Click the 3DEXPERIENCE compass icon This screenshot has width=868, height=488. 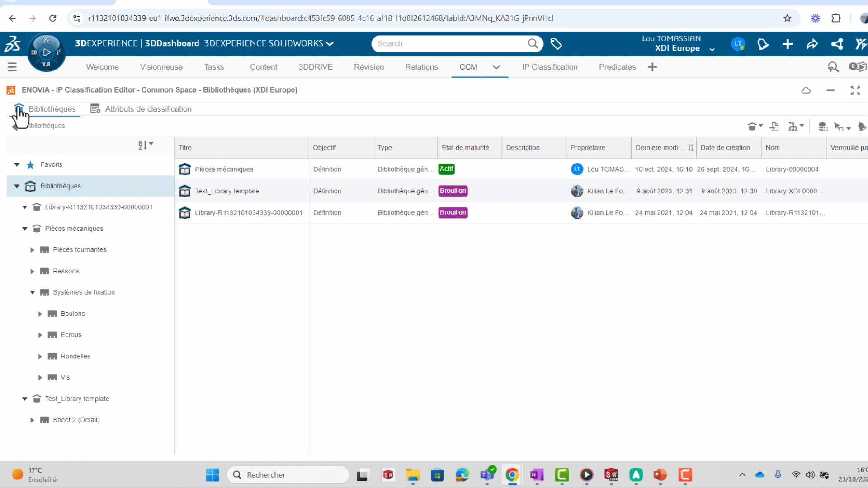coord(46,51)
